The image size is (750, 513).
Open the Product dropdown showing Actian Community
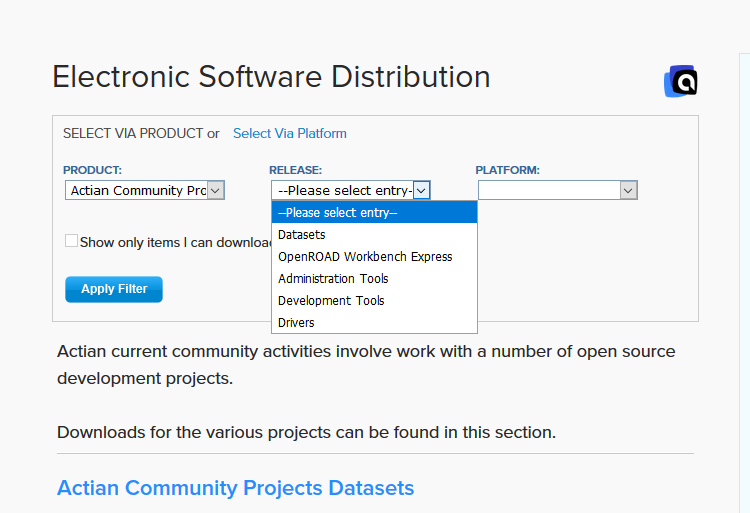[145, 190]
